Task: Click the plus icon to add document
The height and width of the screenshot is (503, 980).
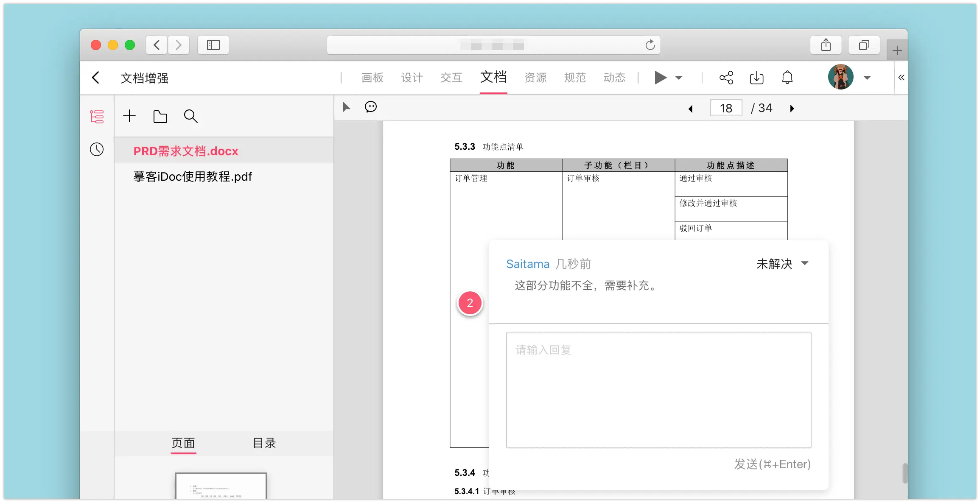Action: 129,116
